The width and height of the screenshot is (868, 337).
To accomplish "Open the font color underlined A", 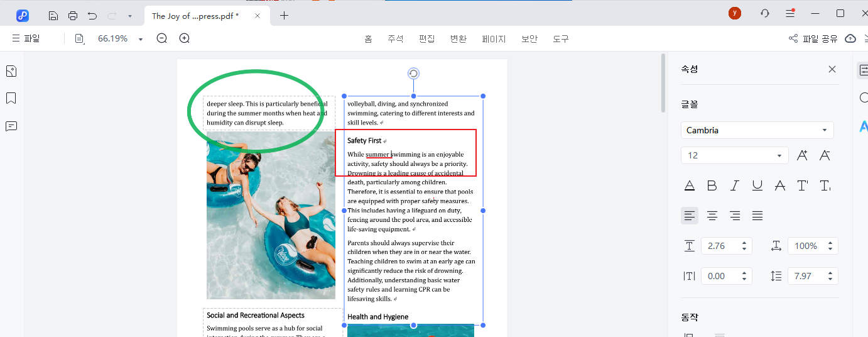I will (690, 185).
